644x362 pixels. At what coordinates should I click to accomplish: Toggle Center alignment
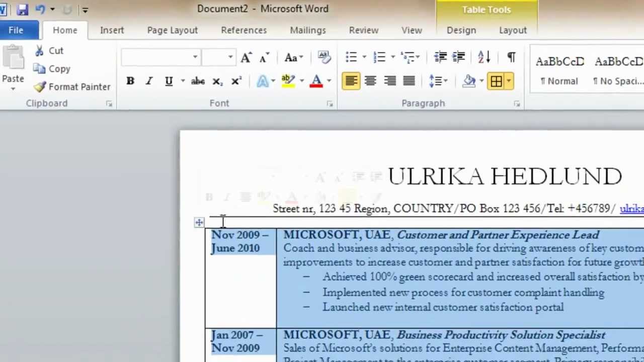click(370, 81)
